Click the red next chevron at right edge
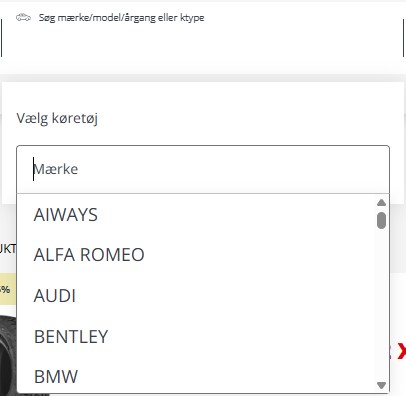Viewport: 406px width, 396px height. [401, 351]
